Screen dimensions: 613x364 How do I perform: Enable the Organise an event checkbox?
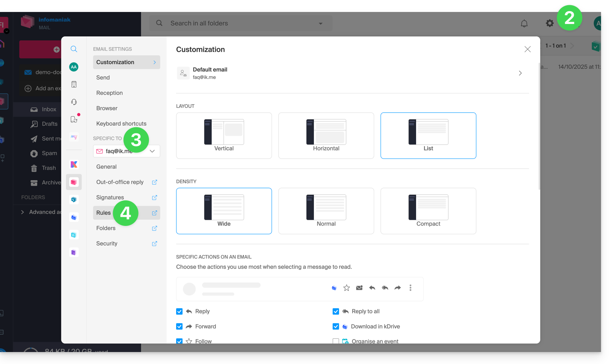[x=336, y=341]
